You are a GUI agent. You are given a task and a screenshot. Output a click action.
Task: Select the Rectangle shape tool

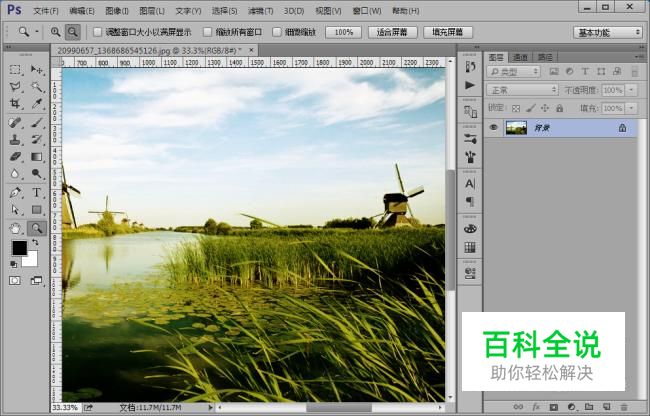click(x=36, y=210)
